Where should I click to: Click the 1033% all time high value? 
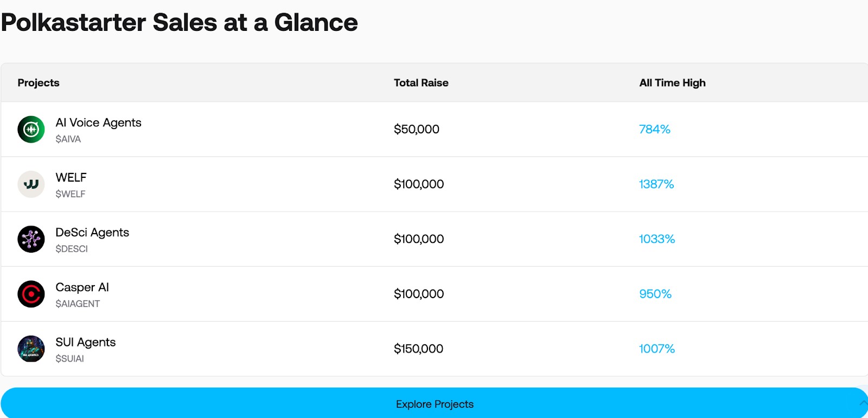pyautogui.click(x=657, y=239)
